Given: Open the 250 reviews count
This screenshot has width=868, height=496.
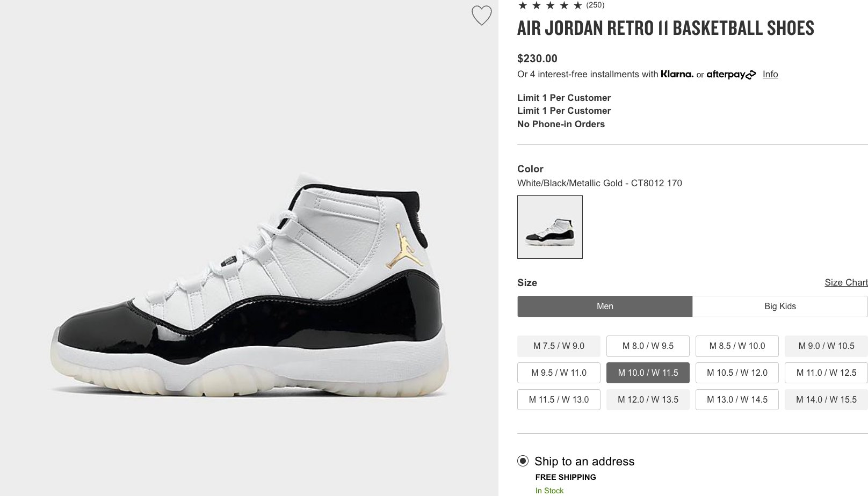Looking at the screenshot, I should [x=595, y=5].
